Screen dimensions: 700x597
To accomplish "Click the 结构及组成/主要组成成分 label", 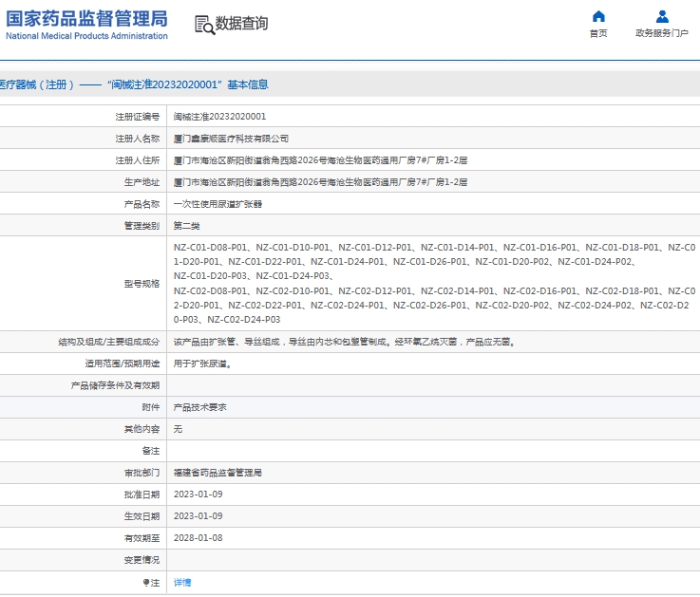I will [109, 342].
